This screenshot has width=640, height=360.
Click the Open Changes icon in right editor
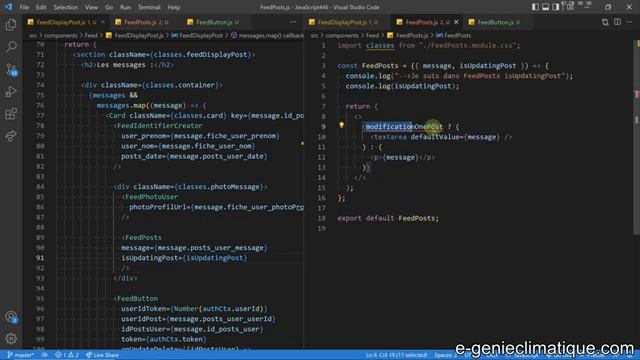[605, 22]
